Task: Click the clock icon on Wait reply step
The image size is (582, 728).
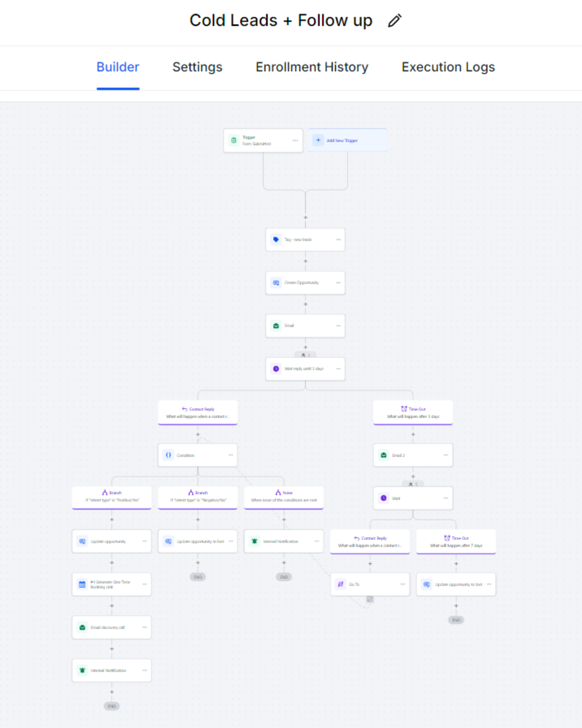Action: 276,369
